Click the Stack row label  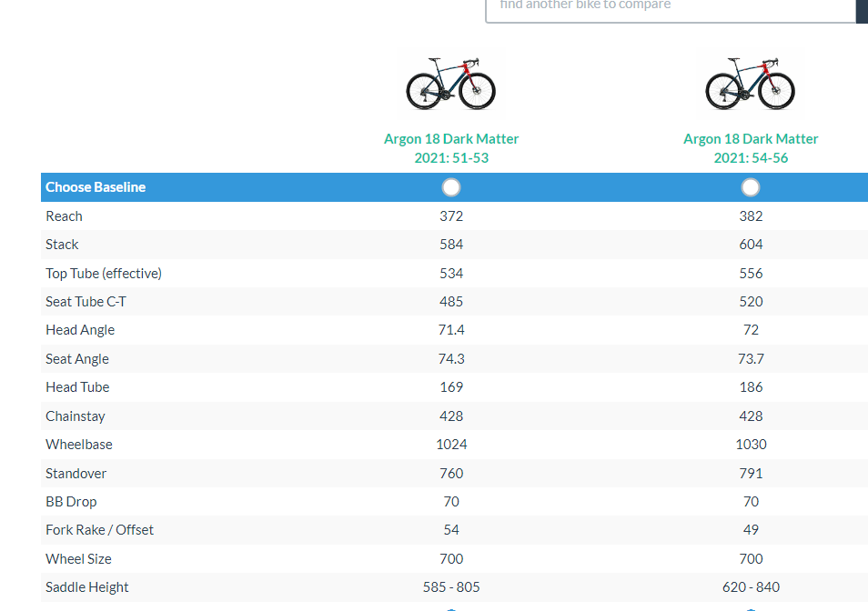(63, 245)
